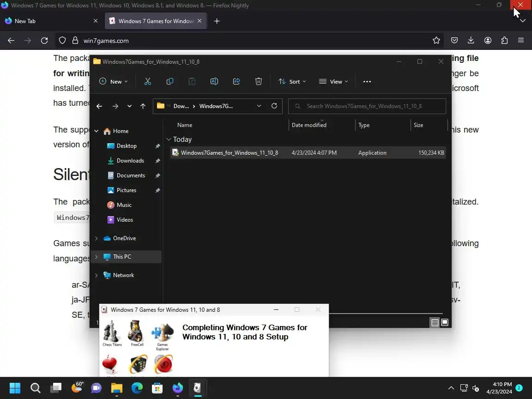This screenshot has height=399, width=532.
Task: Click the site padlock icon
Action: click(75, 41)
